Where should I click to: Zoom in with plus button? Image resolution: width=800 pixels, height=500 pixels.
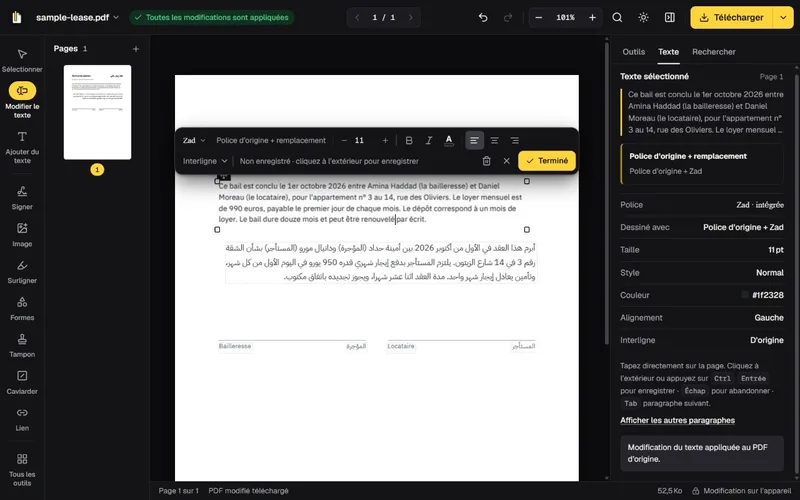tap(592, 17)
